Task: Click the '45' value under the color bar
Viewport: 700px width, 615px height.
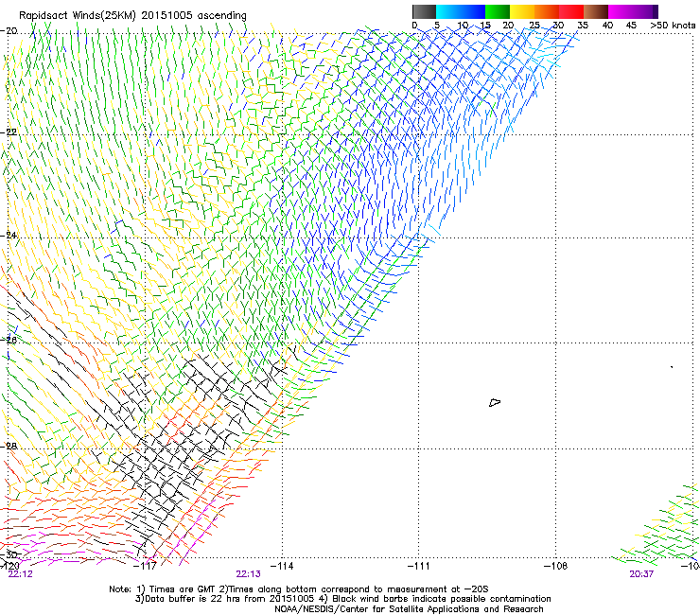Action: pyautogui.click(x=631, y=26)
